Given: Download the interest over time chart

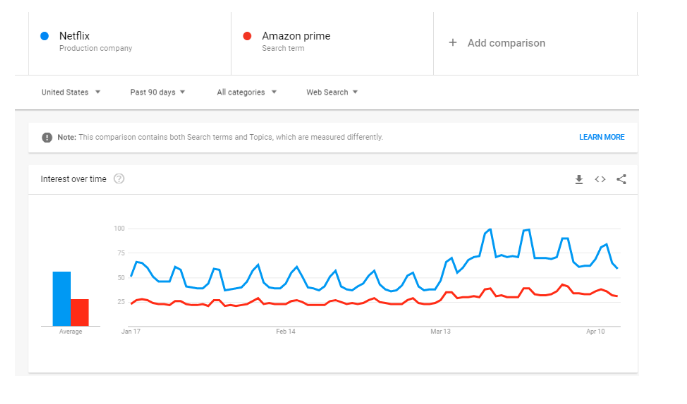Looking at the screenshot, I should click(x=578, y=179).
